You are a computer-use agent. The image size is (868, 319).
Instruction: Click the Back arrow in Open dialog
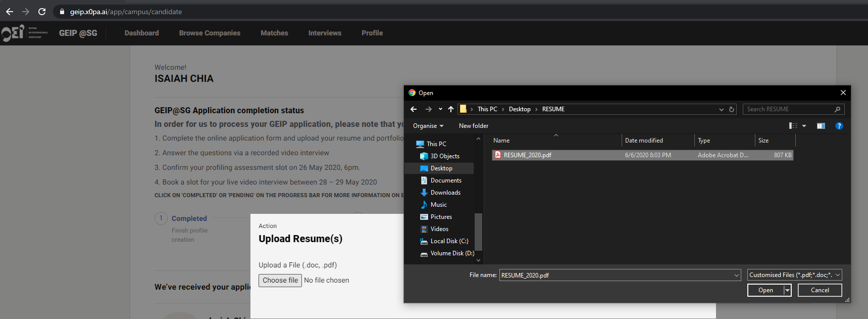pyautogui.click(x=414, y=109)
